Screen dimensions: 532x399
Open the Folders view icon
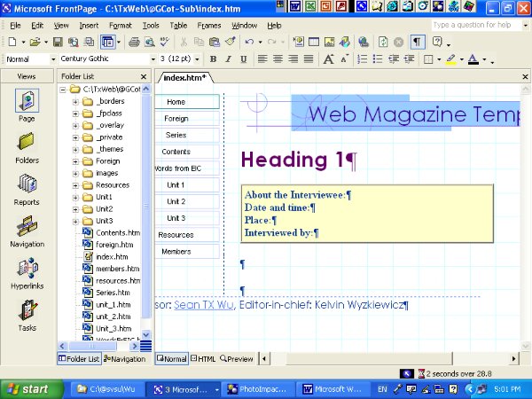pos(27,144)
